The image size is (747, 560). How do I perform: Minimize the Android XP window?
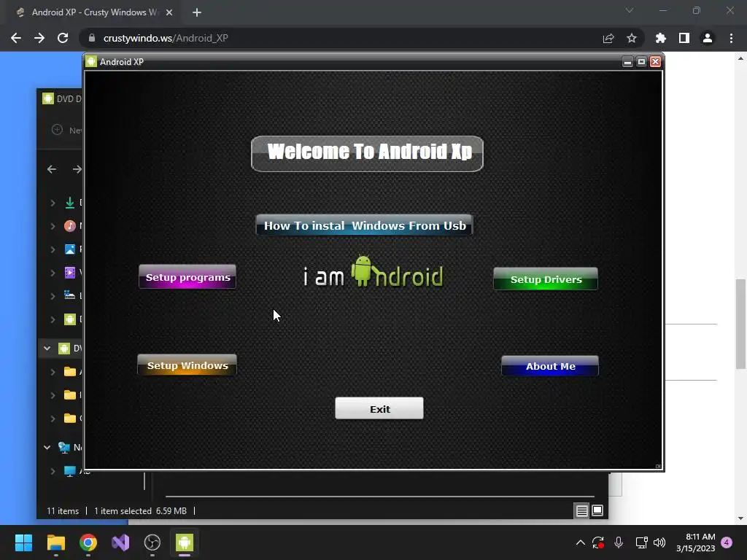pos(627,62)
